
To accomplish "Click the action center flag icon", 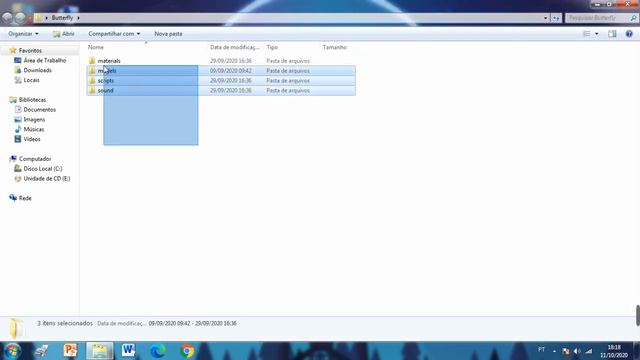I will click(565, 351).
